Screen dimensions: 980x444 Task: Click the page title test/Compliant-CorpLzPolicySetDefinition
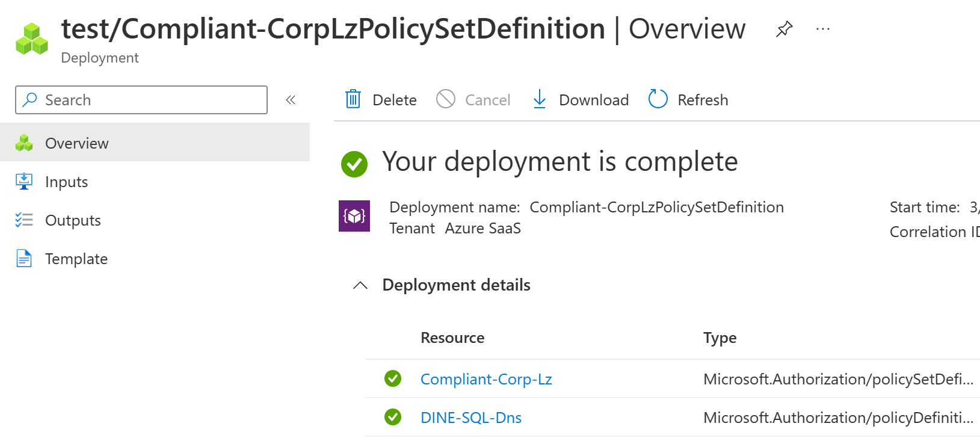333,29
